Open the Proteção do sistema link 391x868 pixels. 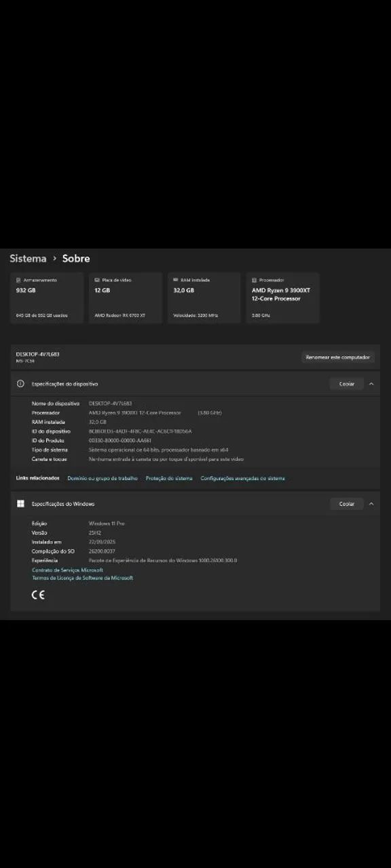169,478
